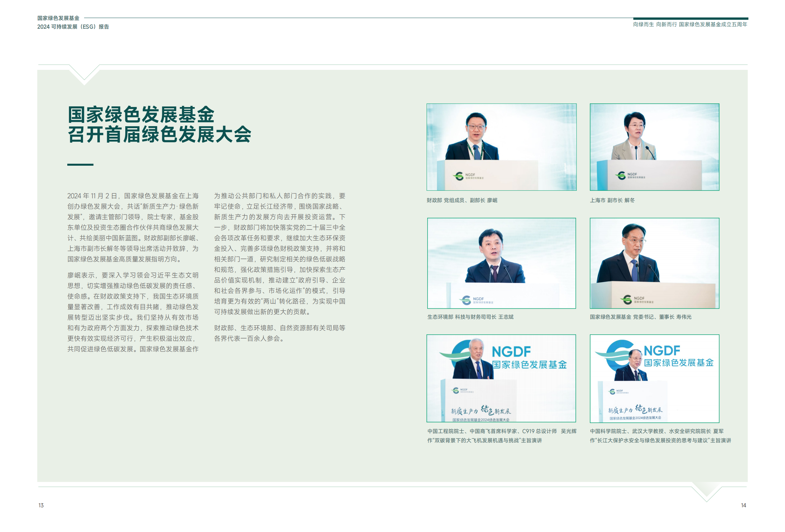This screenshot has width=785, height=532.
Task: Click caption 财政部 党组成员、副部长 廖岷
Action: [x=462, y=200]
